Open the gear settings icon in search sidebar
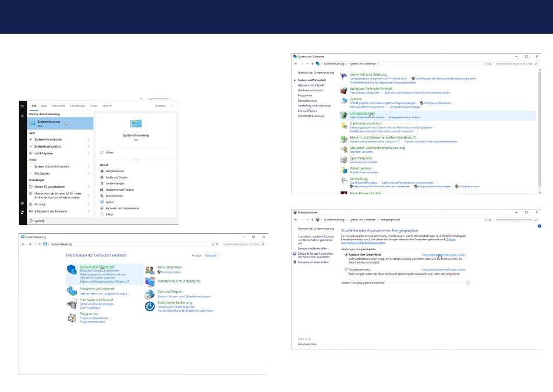The image size is (553, 392). tap(22, 203)
